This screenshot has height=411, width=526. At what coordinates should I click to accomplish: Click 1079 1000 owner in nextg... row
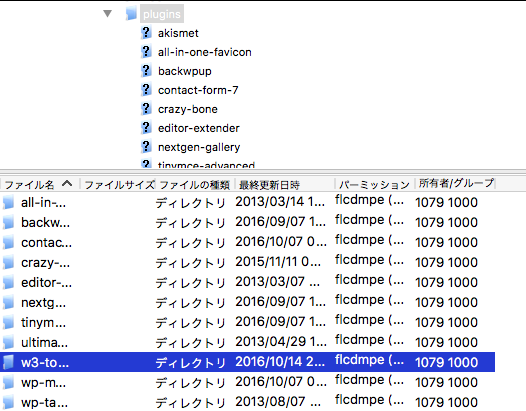point(446,302)
